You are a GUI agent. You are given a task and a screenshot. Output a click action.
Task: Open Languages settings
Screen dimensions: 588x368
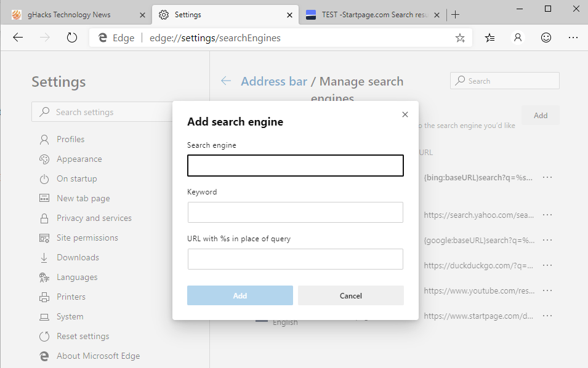68,278
